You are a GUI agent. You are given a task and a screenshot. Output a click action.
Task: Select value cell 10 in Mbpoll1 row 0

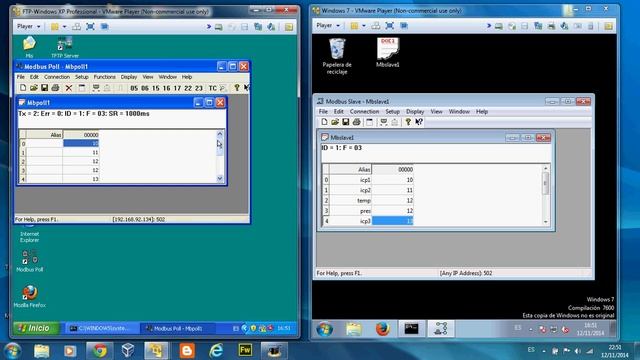pyautogui.click(x=81, y=143)
